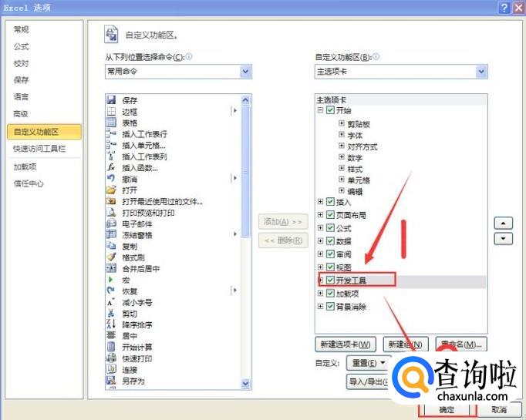
Task: Click the Insert Sheet Rows (插入工作表行) icon
Action: coord(111,134)
